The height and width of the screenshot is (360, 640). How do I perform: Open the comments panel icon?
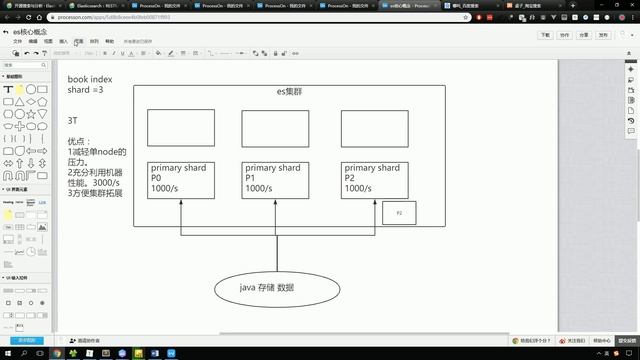(631, 131)
